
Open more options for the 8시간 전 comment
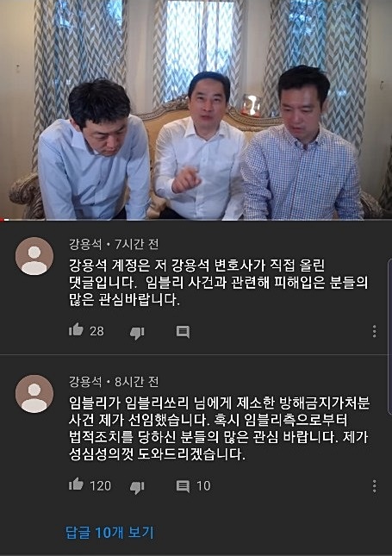click(x=374, y=486)
